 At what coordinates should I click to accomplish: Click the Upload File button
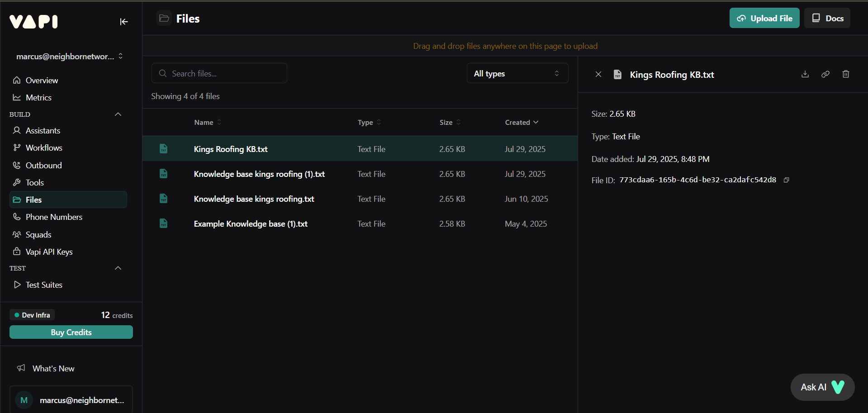764,18
